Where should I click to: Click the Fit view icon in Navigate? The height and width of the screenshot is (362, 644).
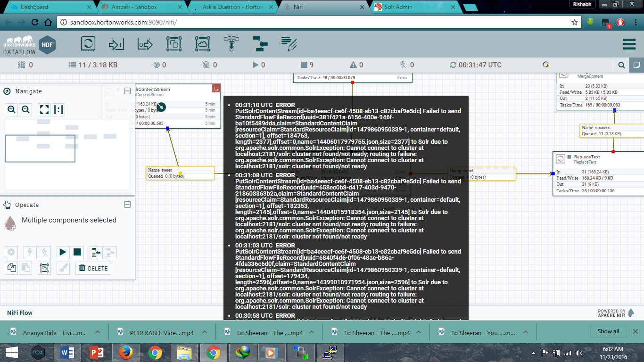point(44,110)
